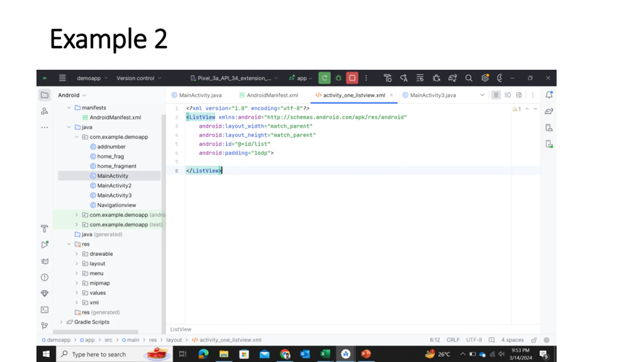This screenshot has height=362, width=644.
Task: Open the Notifications bell icon
Action: point(549,95)
